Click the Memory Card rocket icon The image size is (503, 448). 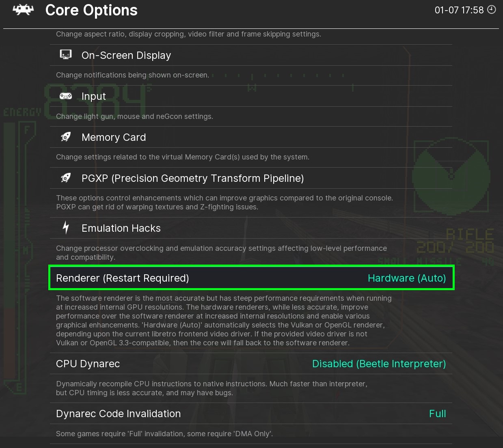click(x=66, y=137)
